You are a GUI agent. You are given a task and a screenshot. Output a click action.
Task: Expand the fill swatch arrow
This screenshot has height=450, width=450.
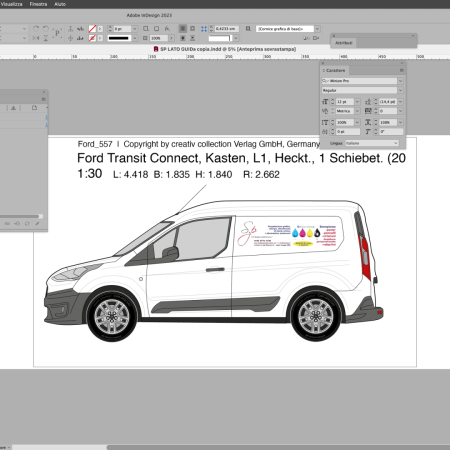pos(100,29)
